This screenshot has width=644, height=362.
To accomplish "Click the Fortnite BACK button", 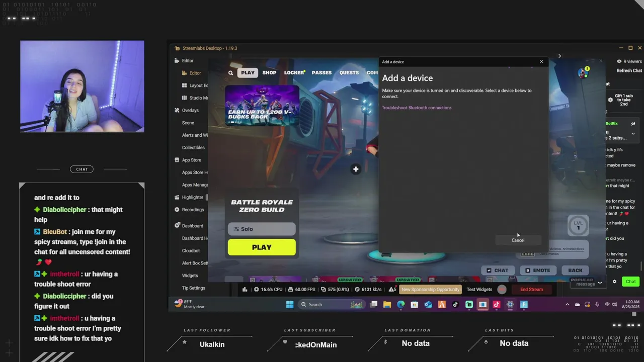I will (575, 270).
